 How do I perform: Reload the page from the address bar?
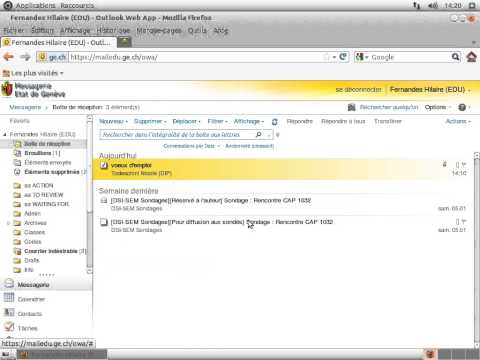click(343, 57)
